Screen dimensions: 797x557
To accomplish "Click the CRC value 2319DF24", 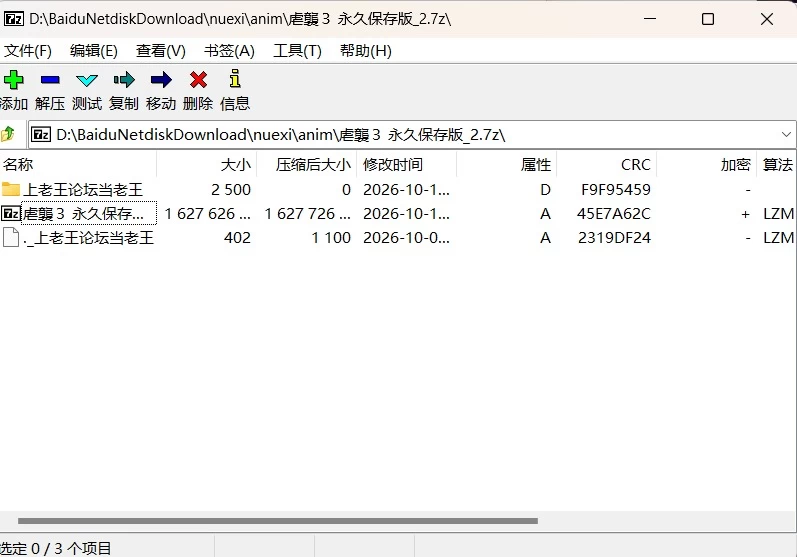I will pyautogui.click(x=614, y=237).
